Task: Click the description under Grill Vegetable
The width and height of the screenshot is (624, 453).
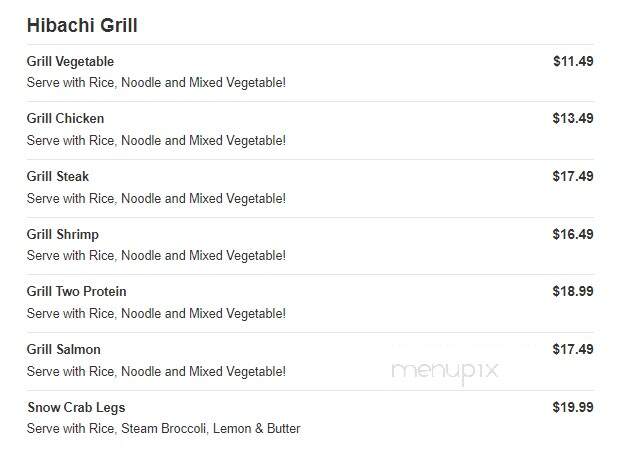Action: coord(156,83)
